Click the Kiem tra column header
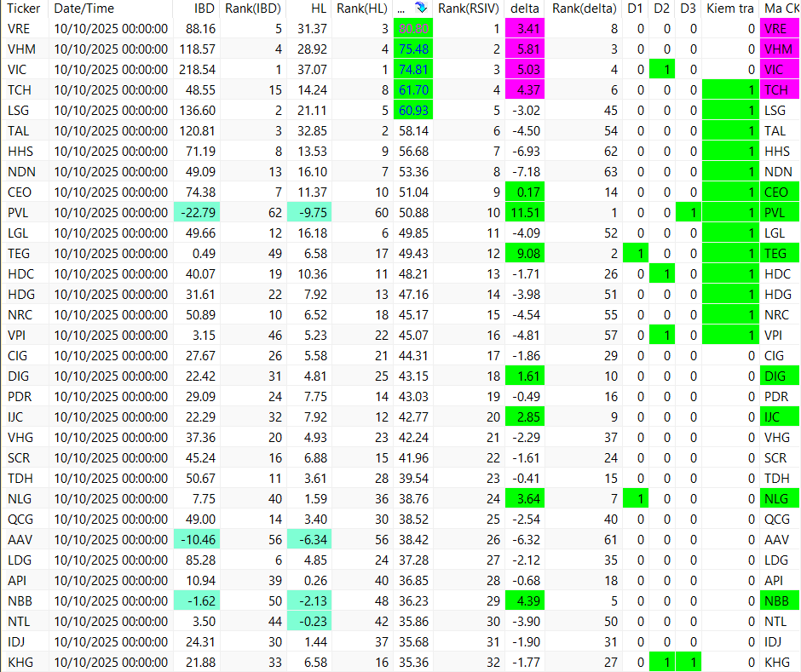Image resolution: width=801 pixels, height=672 pixels. pyautogui.click(x=730, y=9)
